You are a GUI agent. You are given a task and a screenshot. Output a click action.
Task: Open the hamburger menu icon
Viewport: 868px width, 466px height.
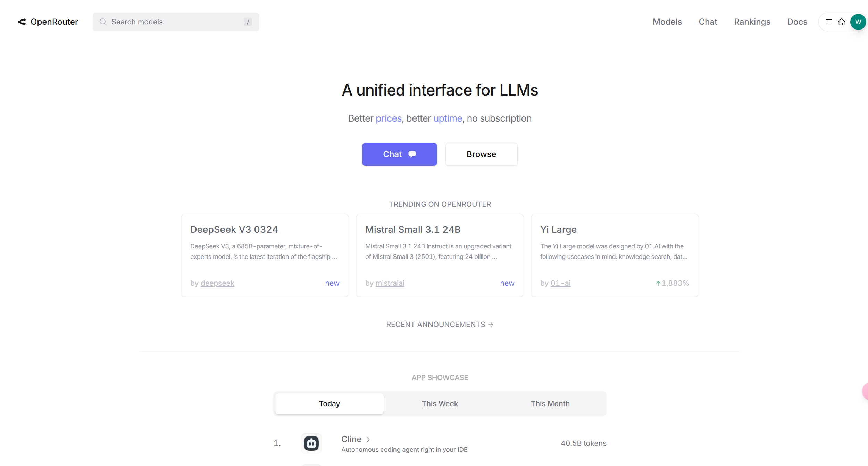click(829, 22)
